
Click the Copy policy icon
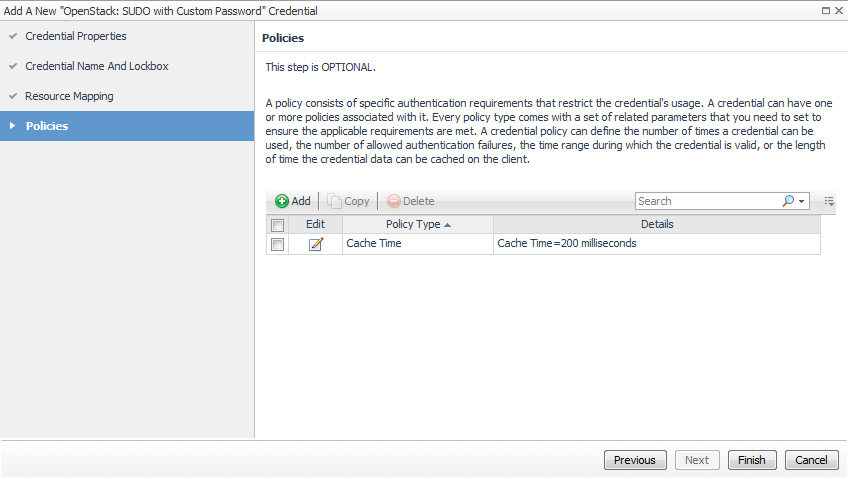(x=335, y=201)
